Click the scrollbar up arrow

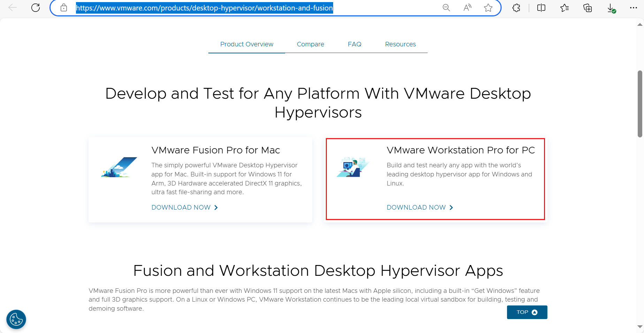[x=640, y=24]
